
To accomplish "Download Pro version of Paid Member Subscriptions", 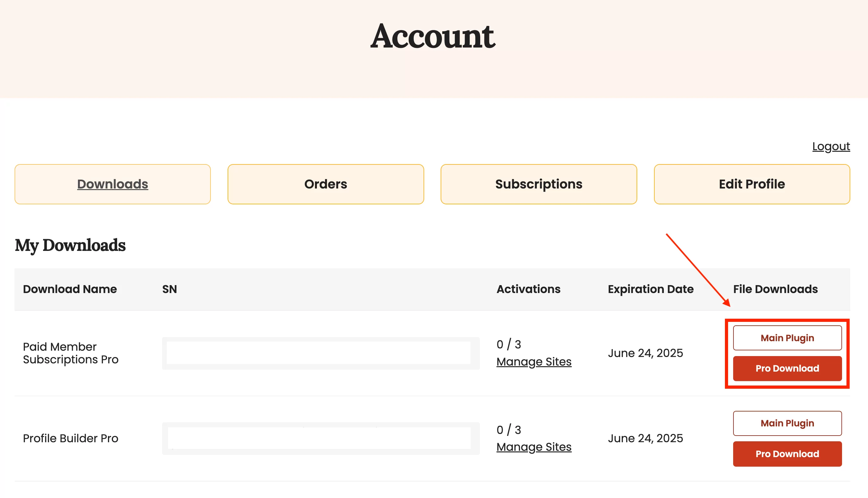I will [x=786, y=368].
